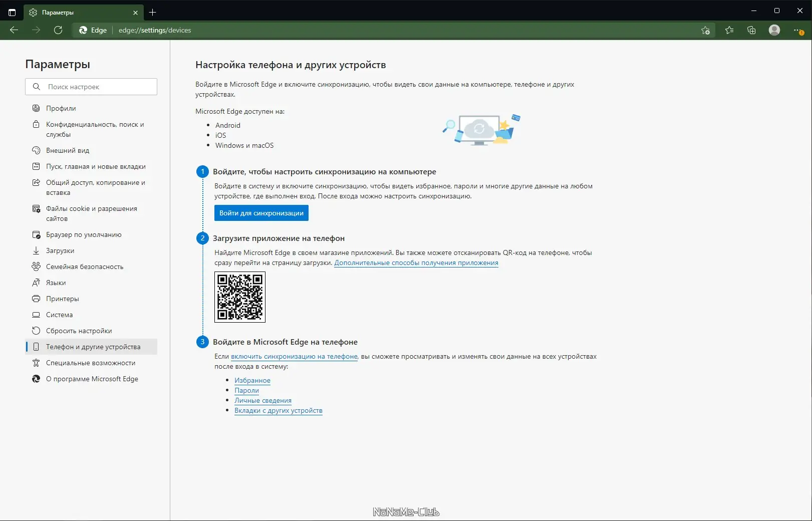812x521 pixels.
Task: Click the Windows и macOS list item
Action: 244,145
